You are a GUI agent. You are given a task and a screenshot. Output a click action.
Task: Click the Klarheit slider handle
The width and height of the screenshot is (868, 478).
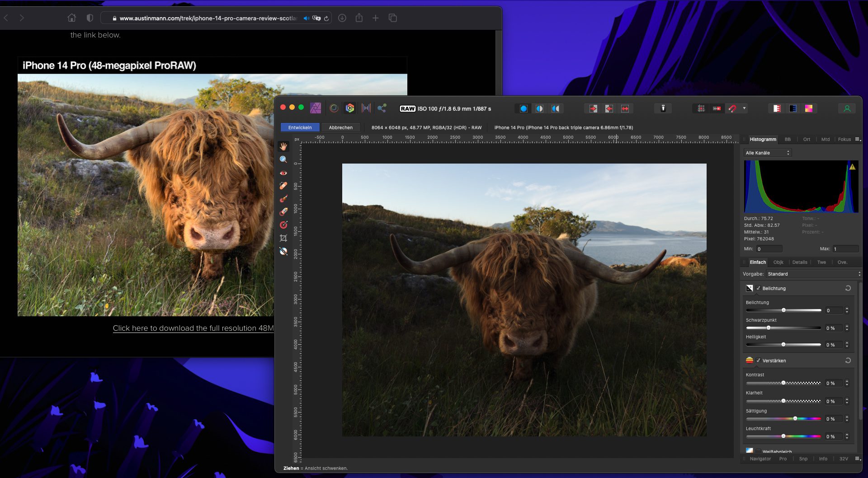tap(783, 401)
